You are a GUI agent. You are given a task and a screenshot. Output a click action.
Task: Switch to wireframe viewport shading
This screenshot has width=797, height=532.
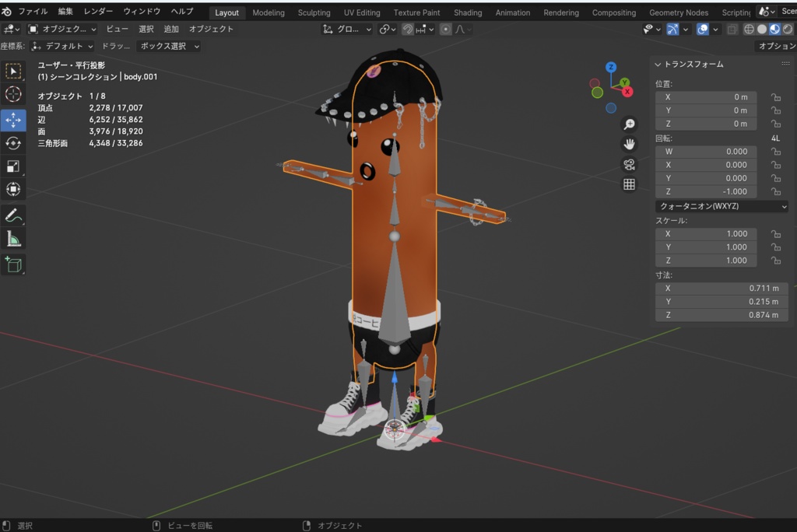tap(749, 30)
